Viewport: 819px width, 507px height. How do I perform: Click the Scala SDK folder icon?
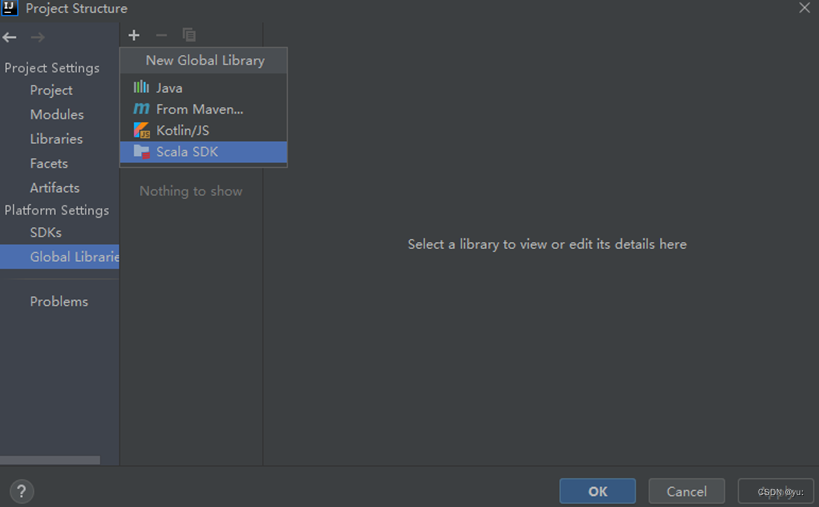[x=142, y=151]
